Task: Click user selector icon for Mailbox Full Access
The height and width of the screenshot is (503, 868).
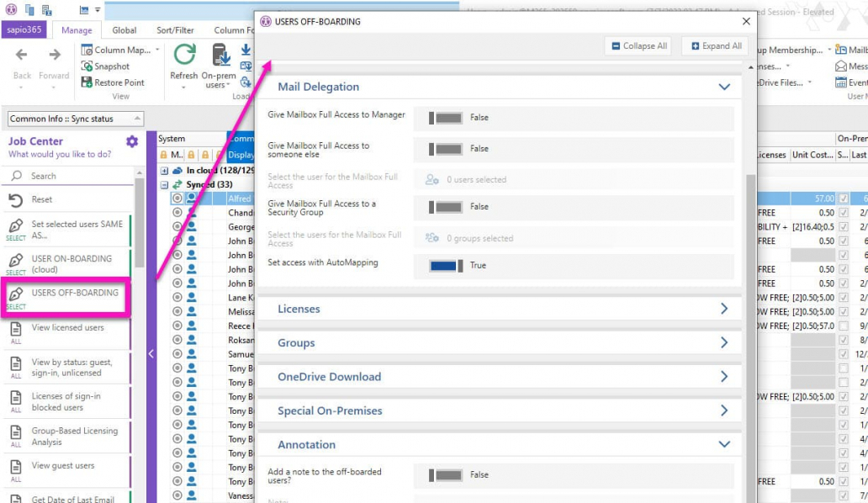Action: click(431, 180)
